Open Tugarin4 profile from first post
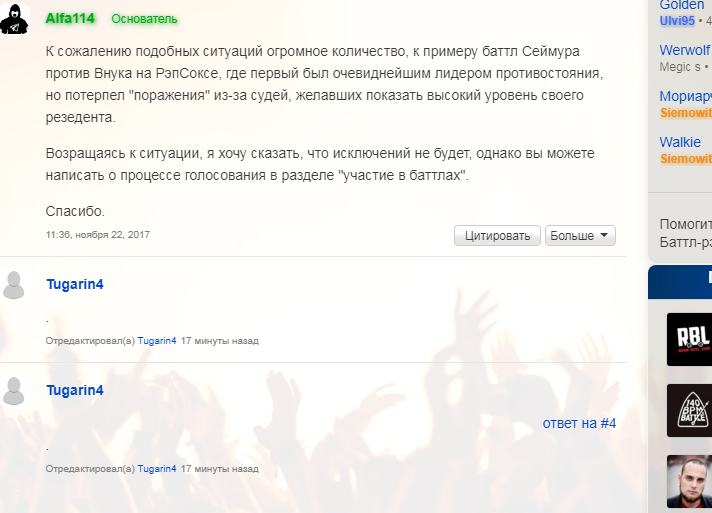712x513 pixels. click(x=75, y=284)
